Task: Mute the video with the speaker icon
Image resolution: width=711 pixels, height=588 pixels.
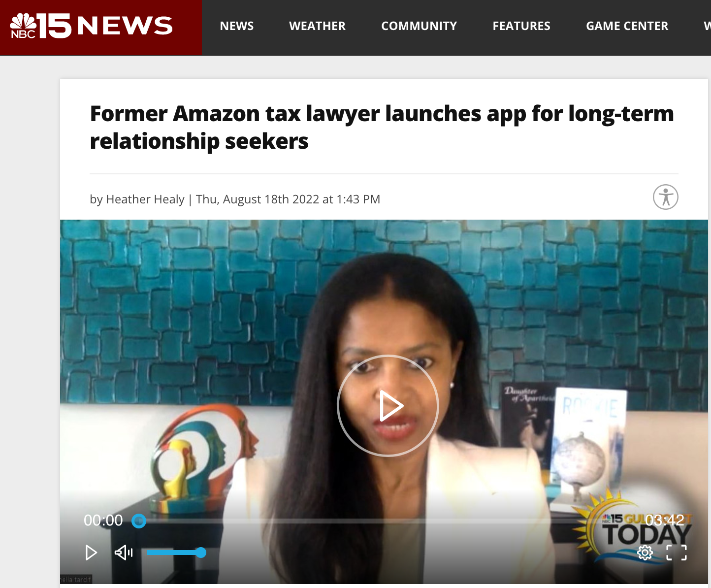Action: pyautogui.click(x=124, y=553)
